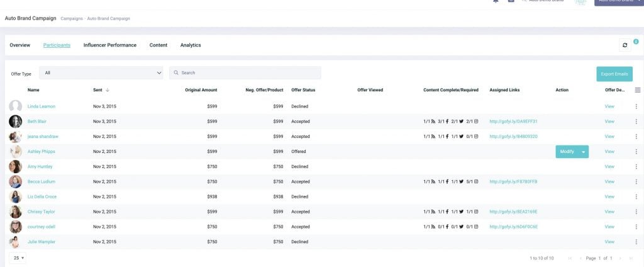The width and height of the screenshot is (644, 267).
Task: Open the row menu for Amy Huntley
Action: 636,167
